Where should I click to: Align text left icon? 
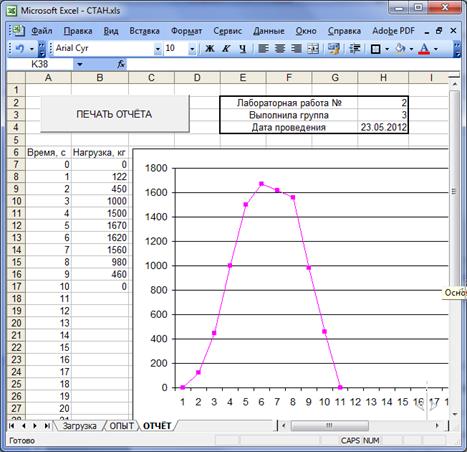263,49
